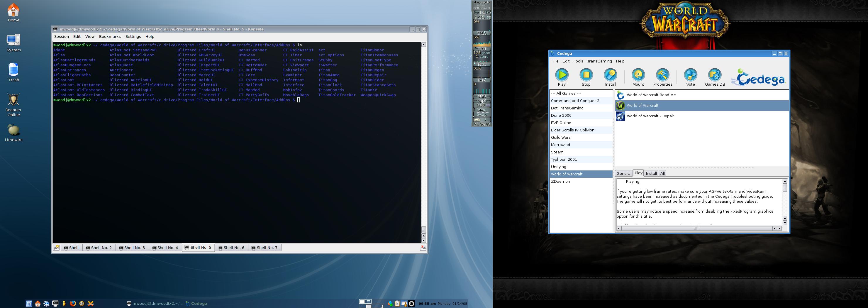The height and width of the screenshot is (308, 868).
Task: Switch to the Shell No. 3 tab
Action: pos(132,248)
